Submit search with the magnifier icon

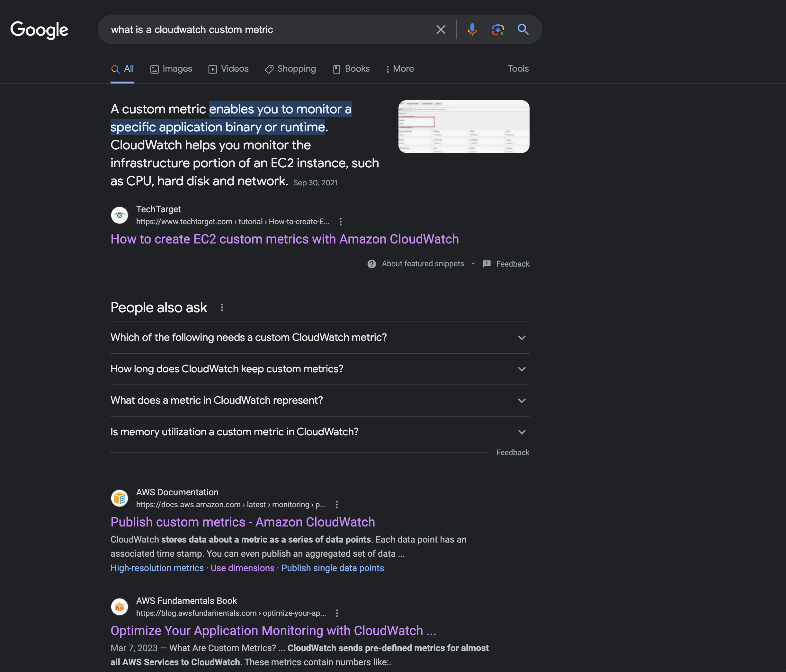pos(523,30)
